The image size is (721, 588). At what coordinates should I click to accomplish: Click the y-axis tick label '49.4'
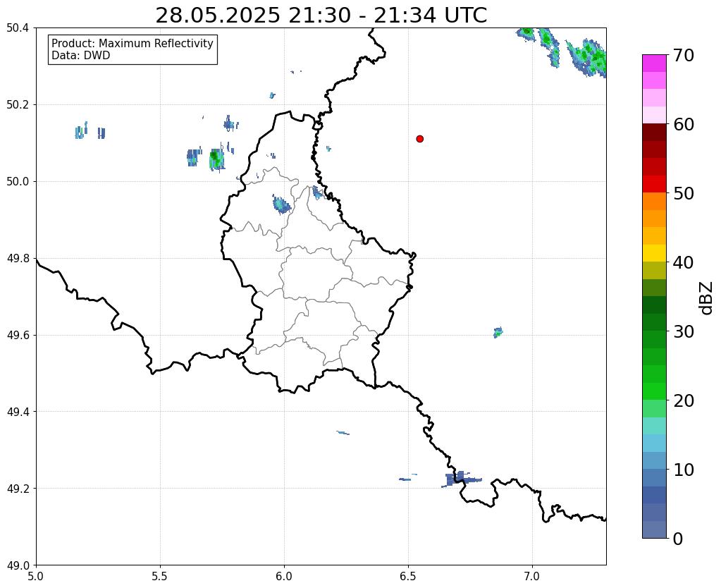coord(18,412)
